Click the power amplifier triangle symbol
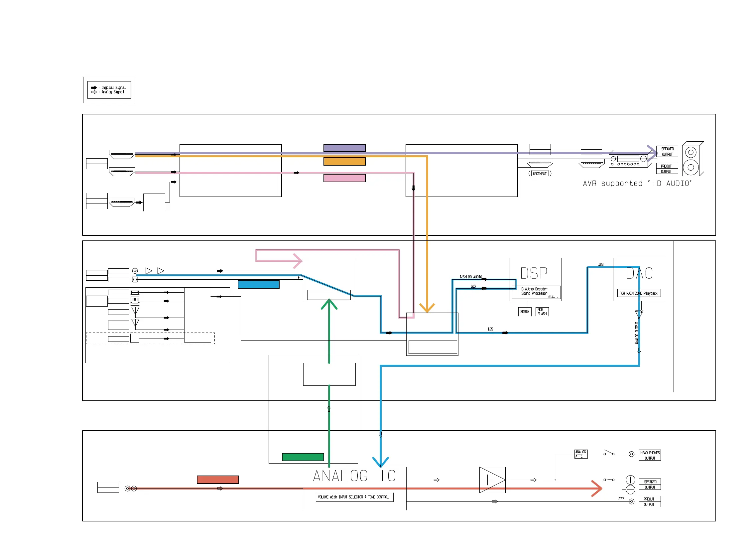Viewport: 754px width, 560px height. [x=492, y=480]
